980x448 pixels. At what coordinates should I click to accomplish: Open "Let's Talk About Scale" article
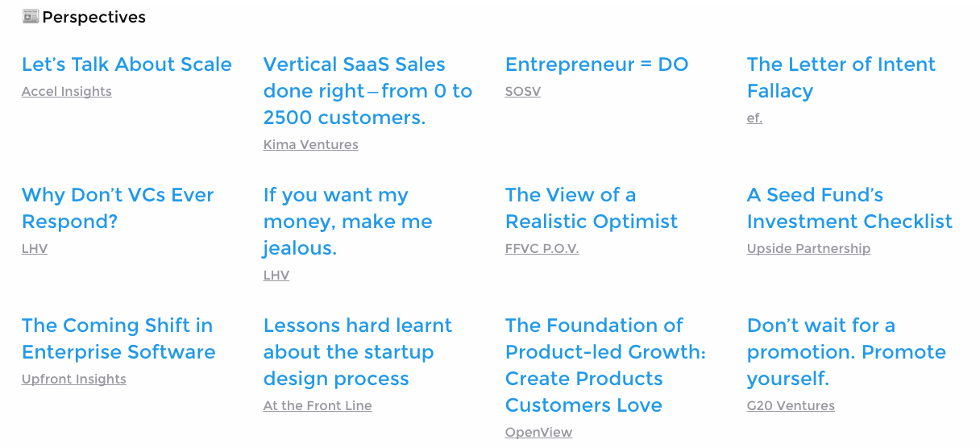(x=127, y=64)
